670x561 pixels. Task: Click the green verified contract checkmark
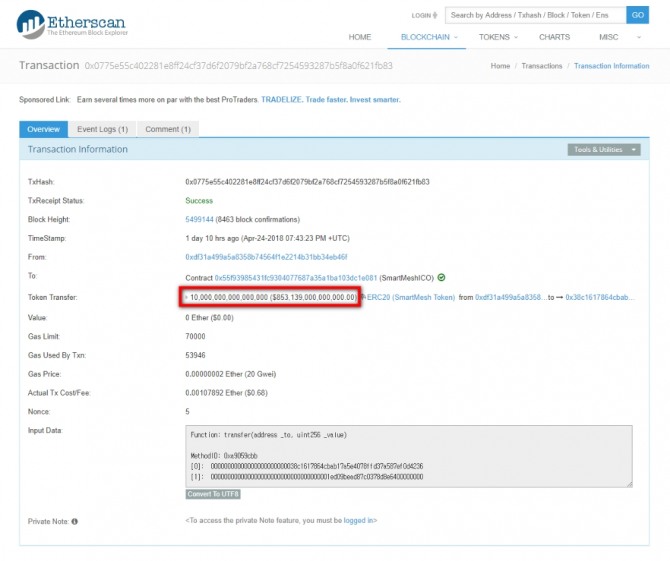[441, 277]
